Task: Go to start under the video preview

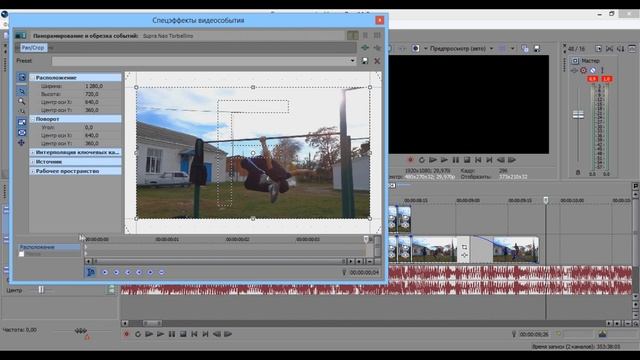Action: (478, 160)
